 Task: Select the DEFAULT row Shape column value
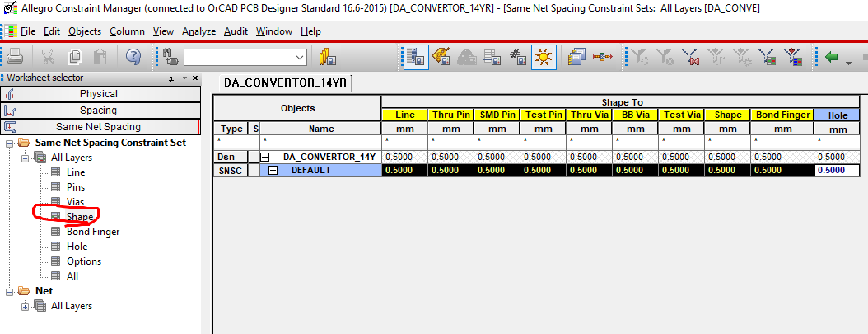pyautogui.click(x=727, y=170)
